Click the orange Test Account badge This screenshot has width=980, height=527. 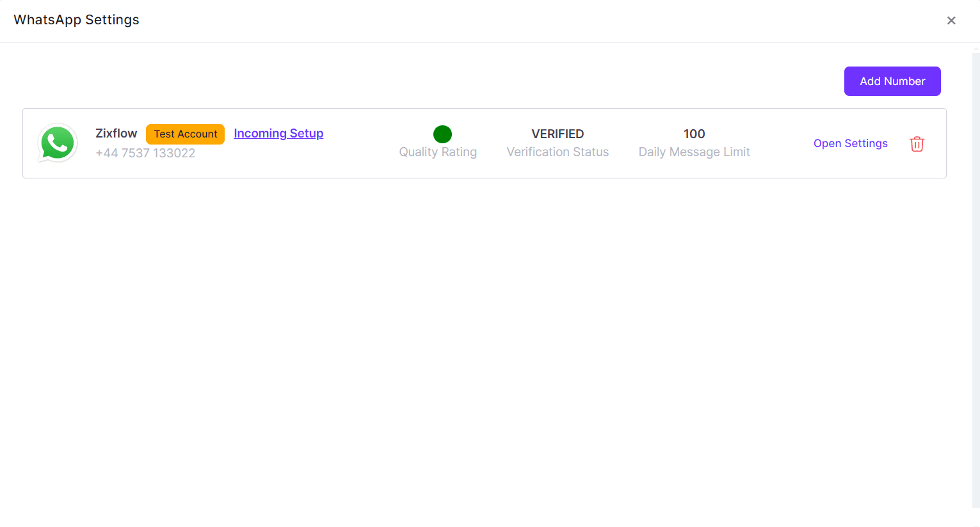[x=185, y=134]
